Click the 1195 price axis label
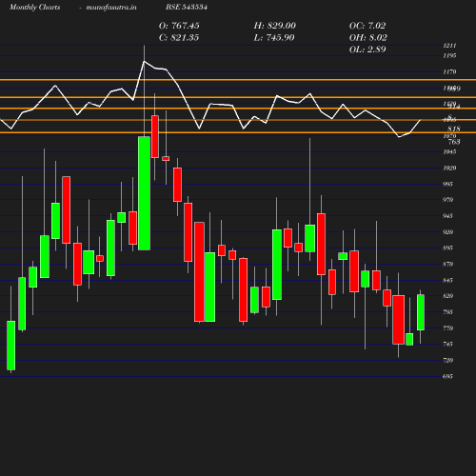The height and width of the screenshot is (476, 476). tap(449, 56)
